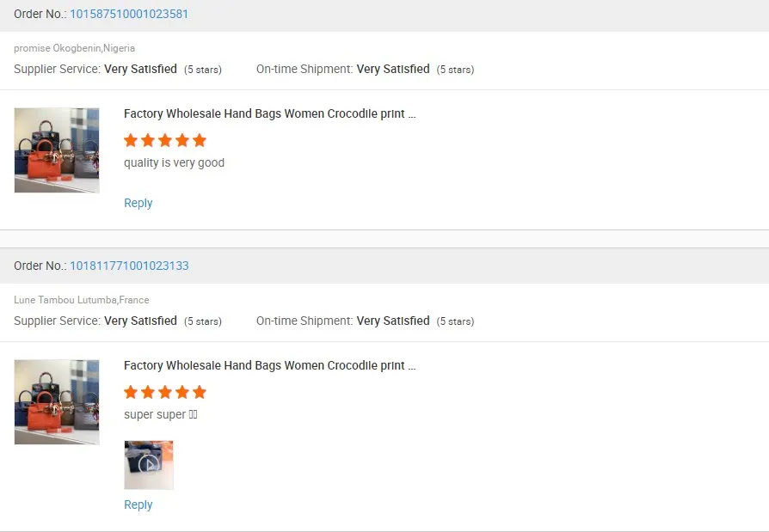Click reviewer name Lune Tambou Lutumba, France

point(81,300)
